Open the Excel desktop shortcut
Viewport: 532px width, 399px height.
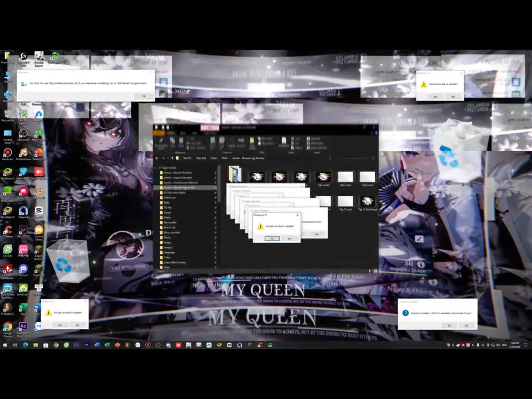click(23, 309)
